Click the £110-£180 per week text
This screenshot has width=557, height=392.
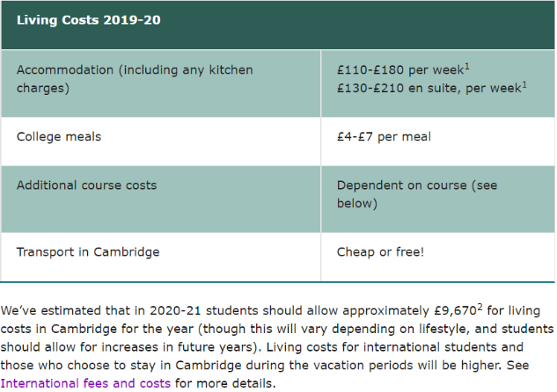pos(400,70)
